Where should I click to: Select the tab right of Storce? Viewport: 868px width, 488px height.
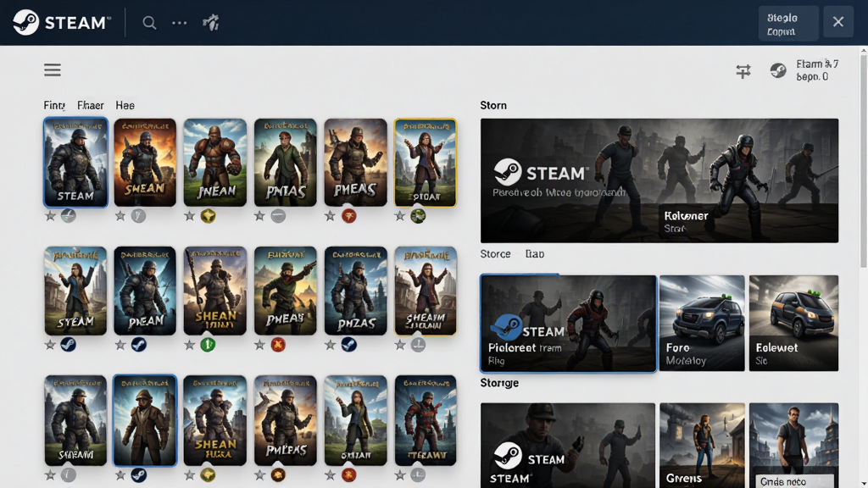click(x=535, y=254)
